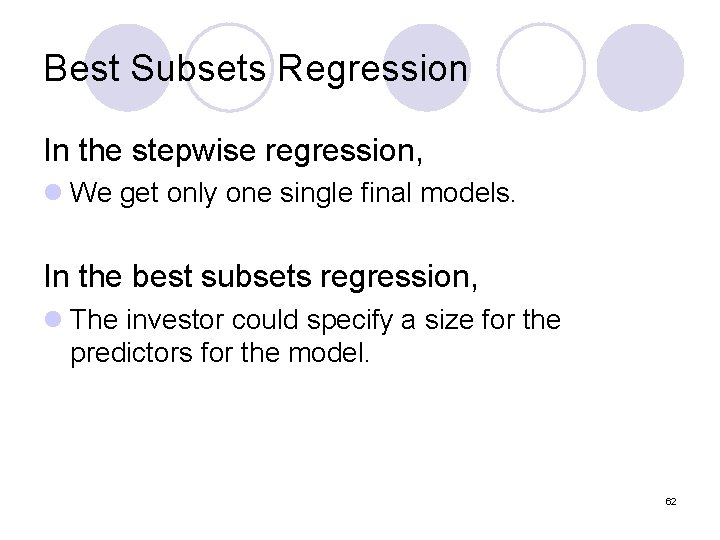Click slide number 62
The width and height of the screenshot is (720, 540).
click(x=670, y=501)
